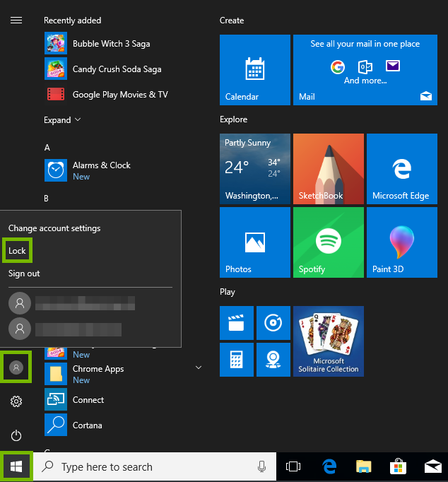Open the Power options icon

(x=16, y=435)
